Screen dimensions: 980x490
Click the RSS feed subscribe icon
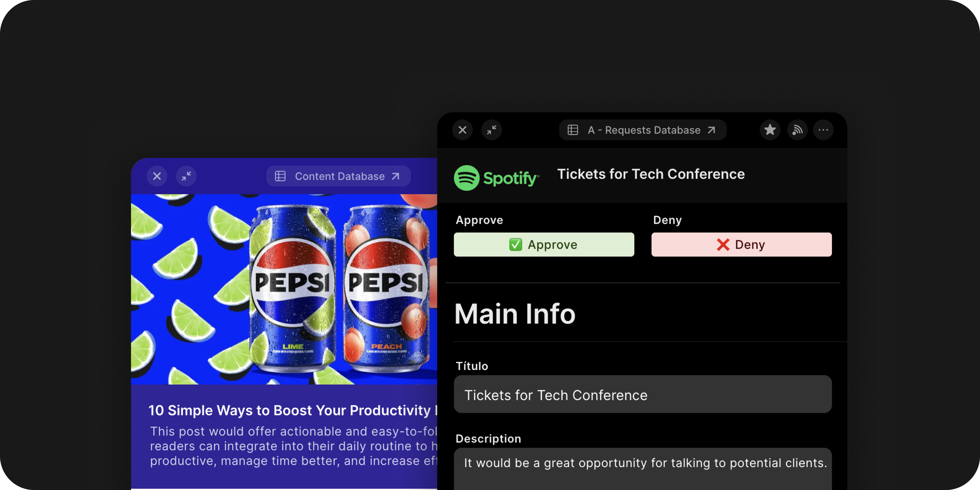click(x=797, y=130)
